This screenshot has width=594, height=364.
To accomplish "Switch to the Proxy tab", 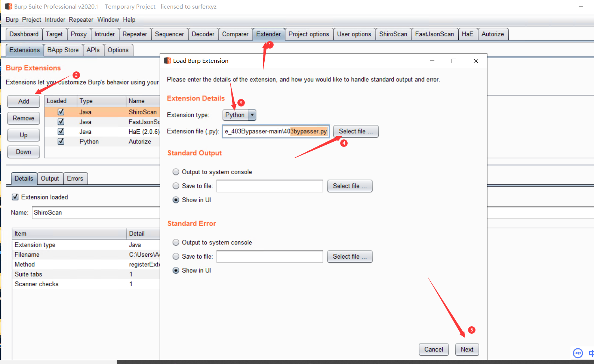I will [79, 34].
